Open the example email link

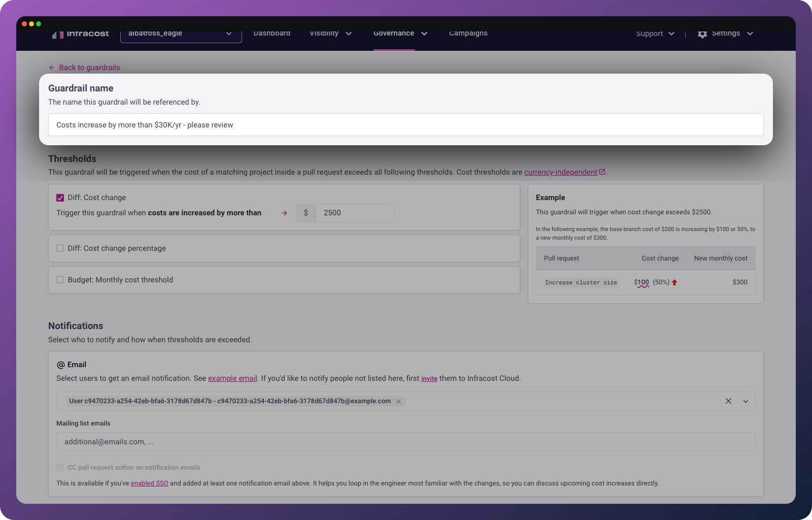232,378
